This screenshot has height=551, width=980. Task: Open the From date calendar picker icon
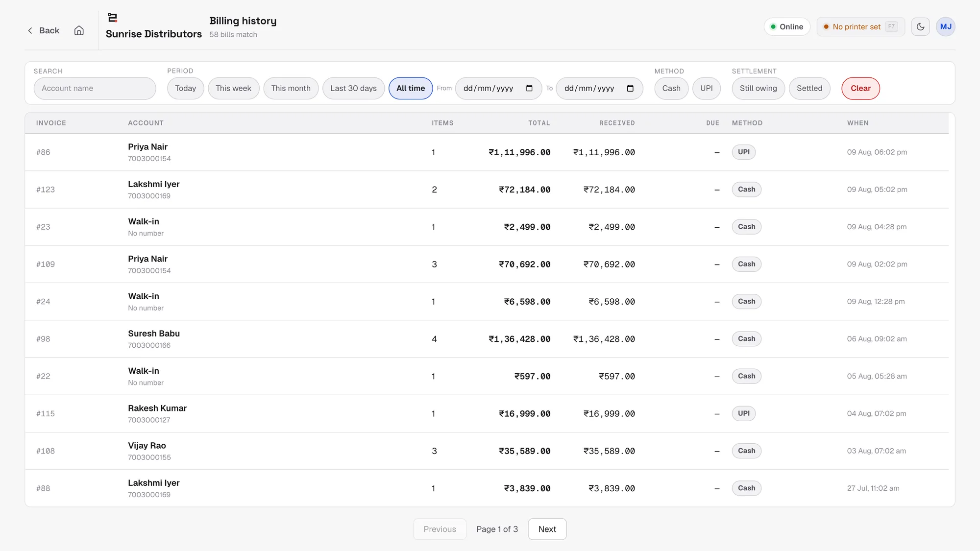point(529,88)
